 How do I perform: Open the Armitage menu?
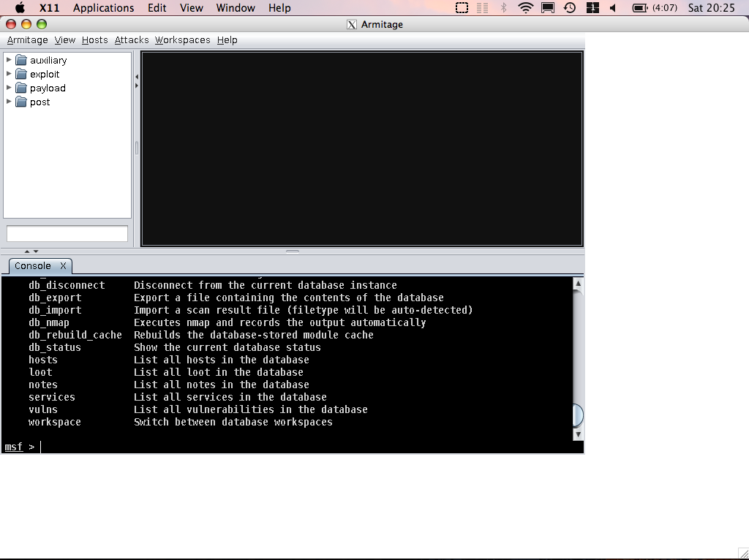click(x=27, y=40)
